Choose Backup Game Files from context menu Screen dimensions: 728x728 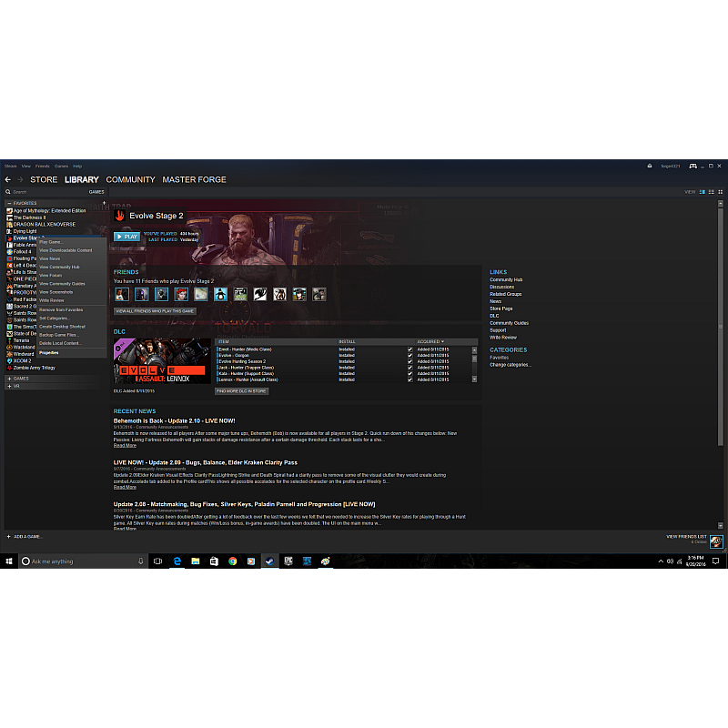coord(58,335)
